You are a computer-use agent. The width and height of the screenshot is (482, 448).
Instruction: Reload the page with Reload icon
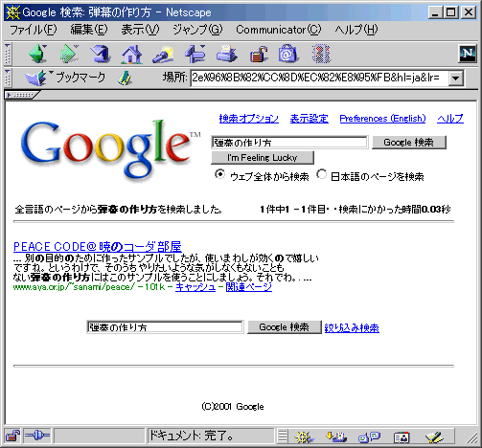[x=101, y=54]
